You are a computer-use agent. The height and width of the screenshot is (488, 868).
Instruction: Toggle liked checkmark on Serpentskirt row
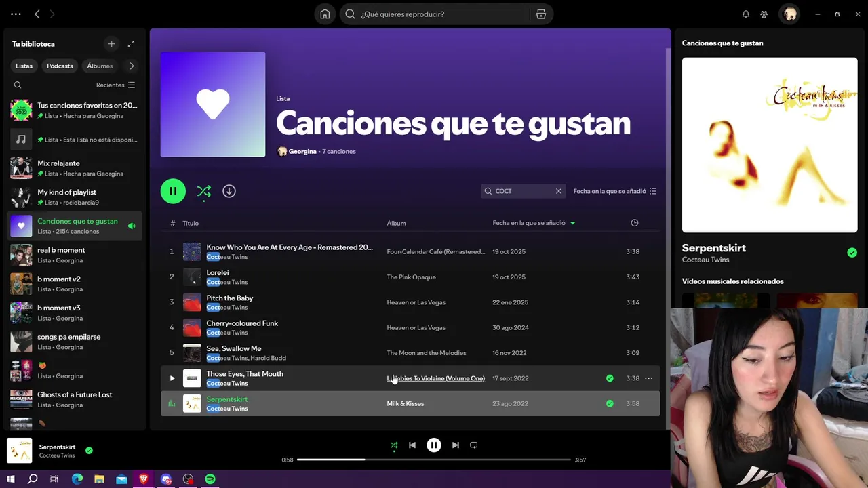click(x=610, y=403)
